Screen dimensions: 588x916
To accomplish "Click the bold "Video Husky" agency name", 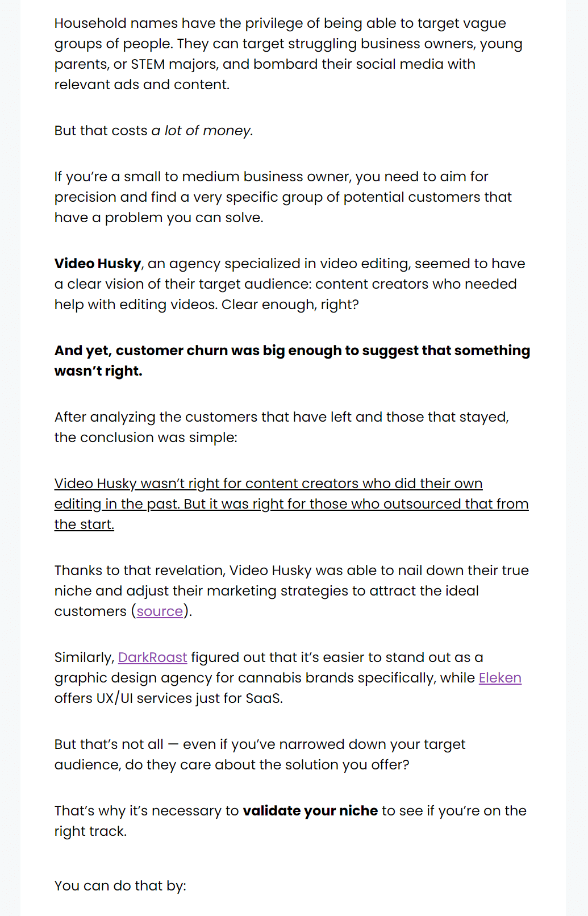I will [98, 264].
